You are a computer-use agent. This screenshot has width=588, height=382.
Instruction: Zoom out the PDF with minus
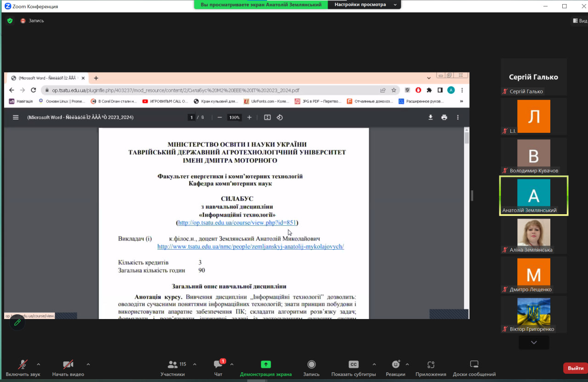[x=220, y=118]
